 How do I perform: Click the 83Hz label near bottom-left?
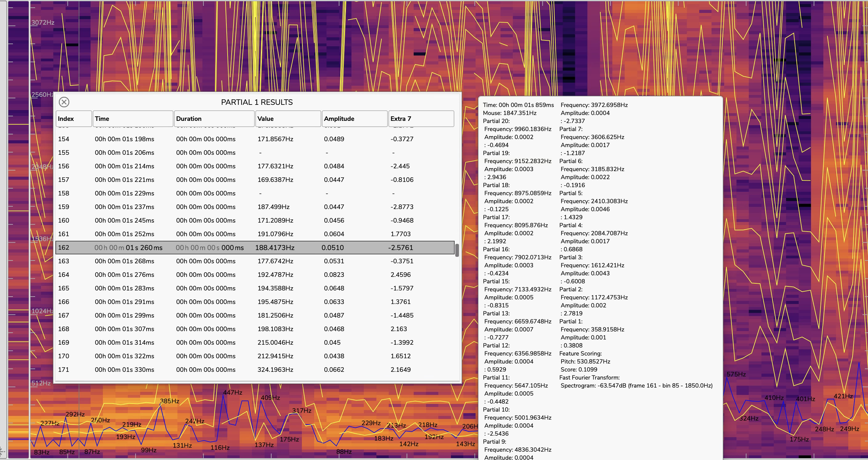tap(42, 452)
